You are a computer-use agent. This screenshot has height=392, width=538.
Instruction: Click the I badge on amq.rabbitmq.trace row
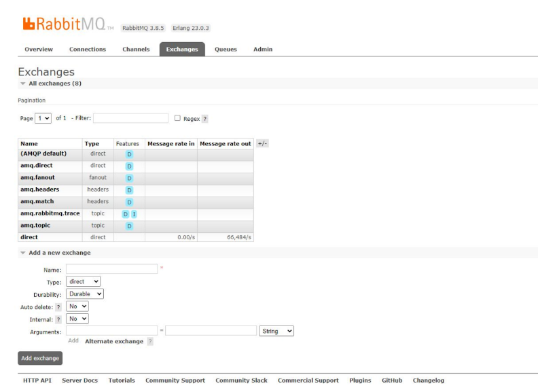pos(134,214)
